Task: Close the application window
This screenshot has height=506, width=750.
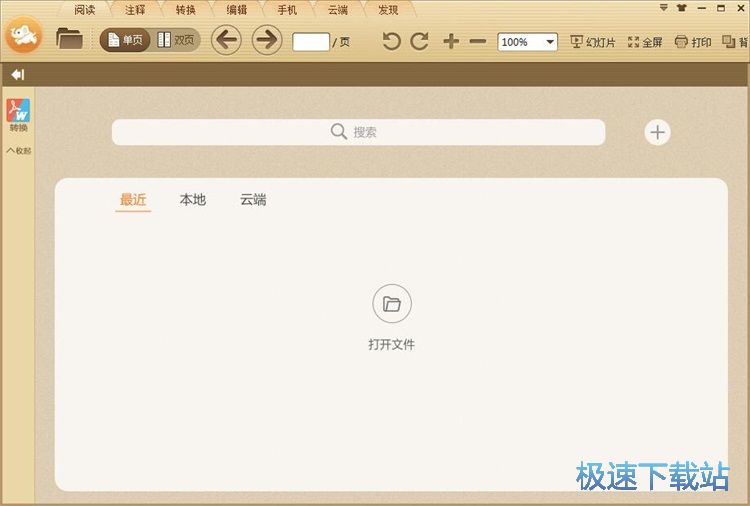Action: [x=740, y=8]
